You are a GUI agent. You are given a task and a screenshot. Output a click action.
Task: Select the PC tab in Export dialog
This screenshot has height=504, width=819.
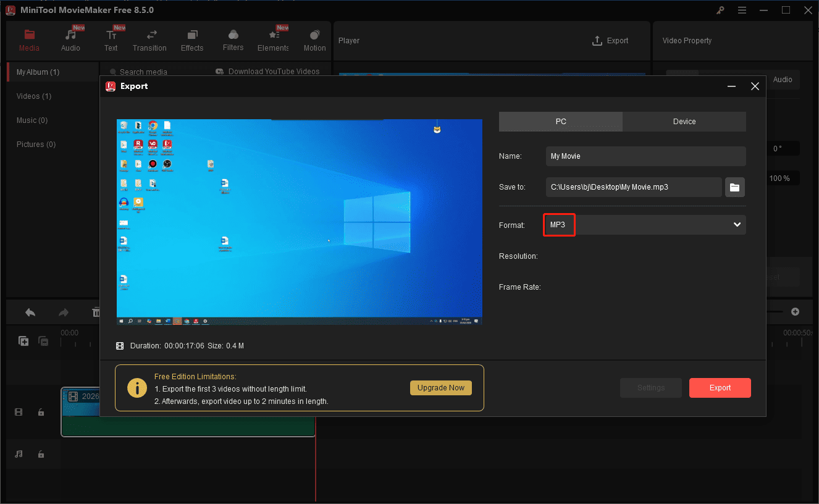560,121
